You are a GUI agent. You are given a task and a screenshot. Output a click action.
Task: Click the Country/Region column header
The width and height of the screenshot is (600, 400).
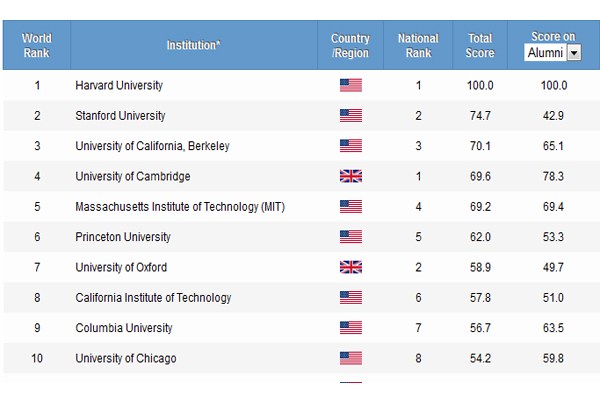(350, 45)
